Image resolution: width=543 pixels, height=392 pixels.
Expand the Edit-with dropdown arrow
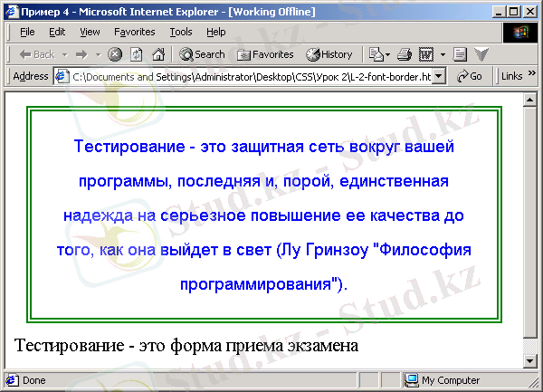[443, 54]
